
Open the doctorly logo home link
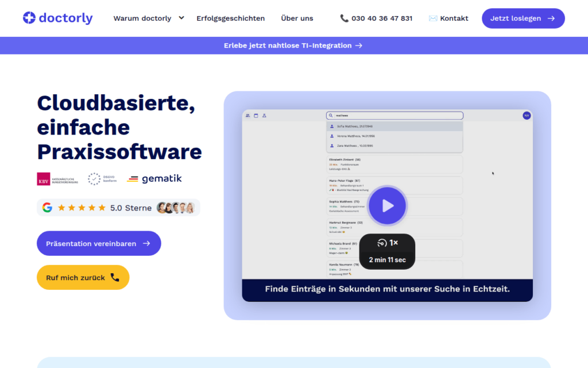click(58, 18)
